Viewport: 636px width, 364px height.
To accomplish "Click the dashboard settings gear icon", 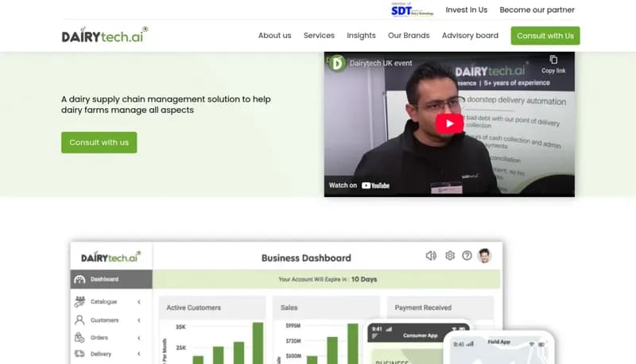I will point(450,255).
